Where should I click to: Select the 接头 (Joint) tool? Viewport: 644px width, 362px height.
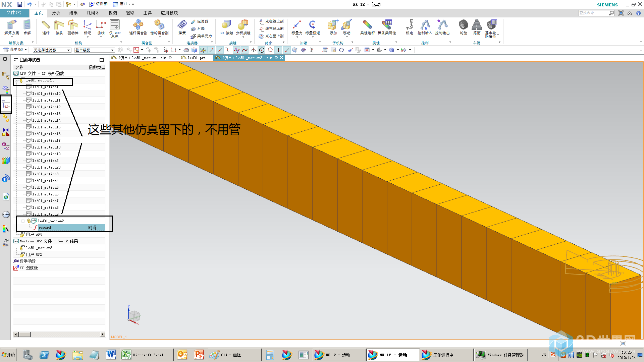tap(59, 27)
